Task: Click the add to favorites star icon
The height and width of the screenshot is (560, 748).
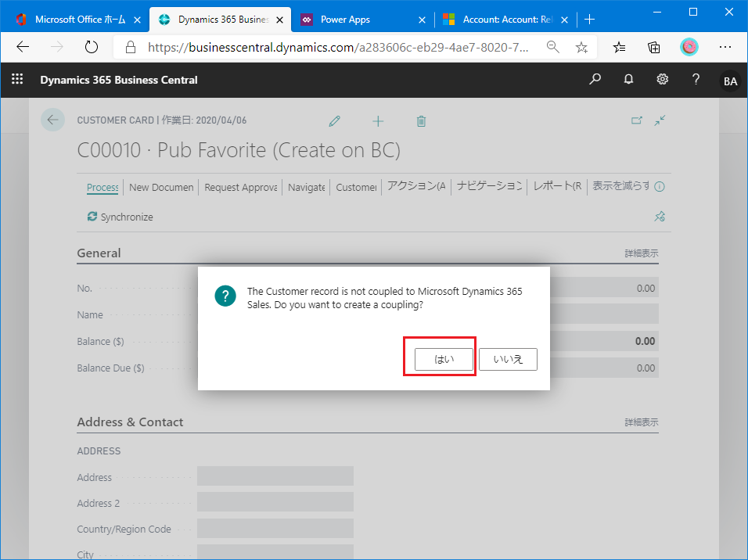Action: pyautogui.click(x=581, y=47)
